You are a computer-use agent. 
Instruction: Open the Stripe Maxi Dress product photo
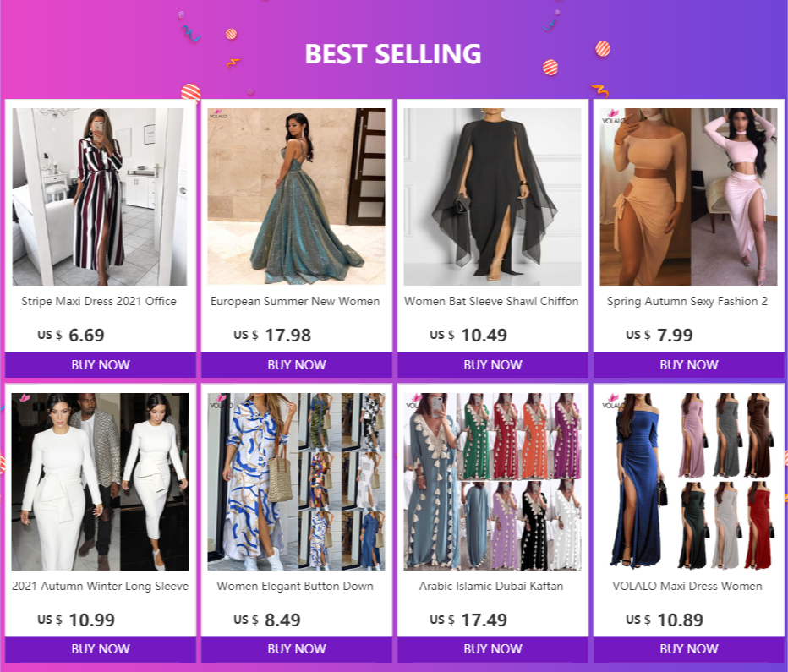[x=100, y=197]
